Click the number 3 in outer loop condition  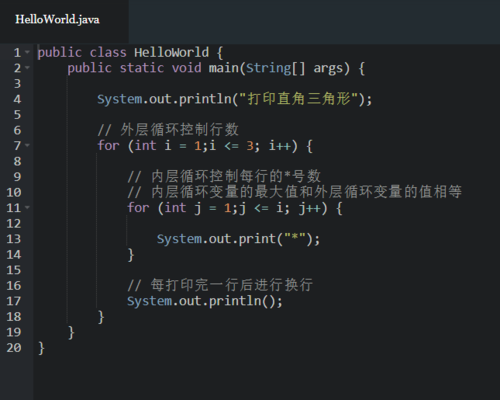pyautogui.click(x=250, y=146)
